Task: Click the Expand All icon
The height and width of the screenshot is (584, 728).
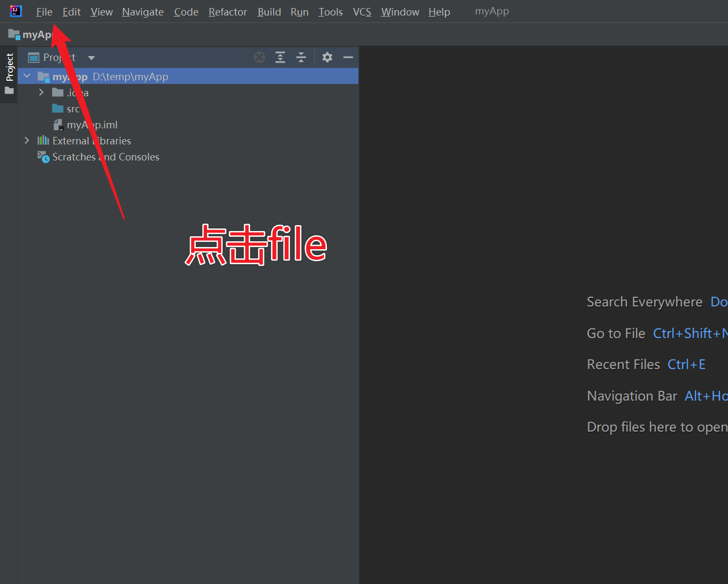Action: point(280,57)
